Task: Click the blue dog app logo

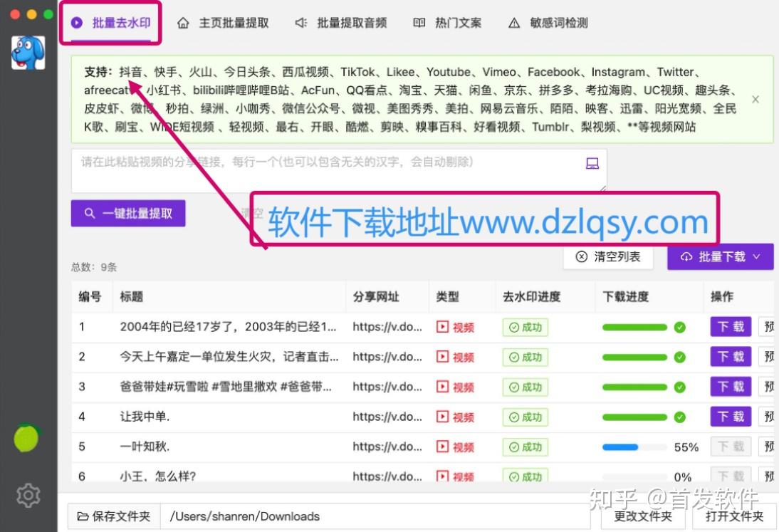Action: 28,53
